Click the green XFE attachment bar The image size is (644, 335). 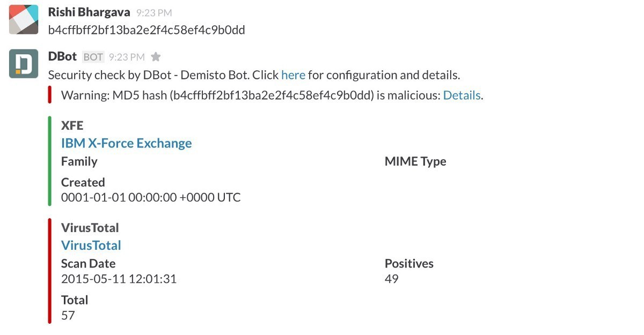[x=49, y=161]
